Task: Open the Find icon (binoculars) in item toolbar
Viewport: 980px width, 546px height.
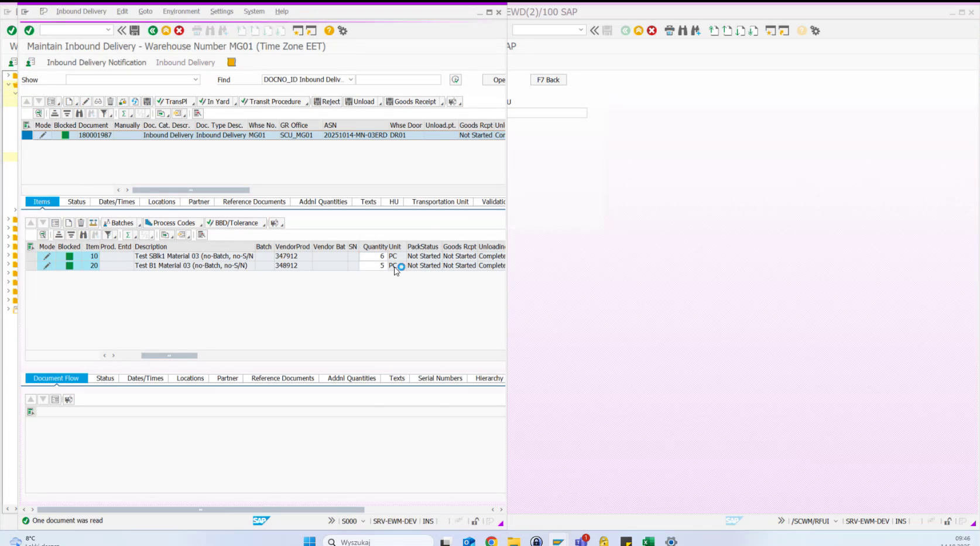Action: pyautogui.click(x=84, y=234)
